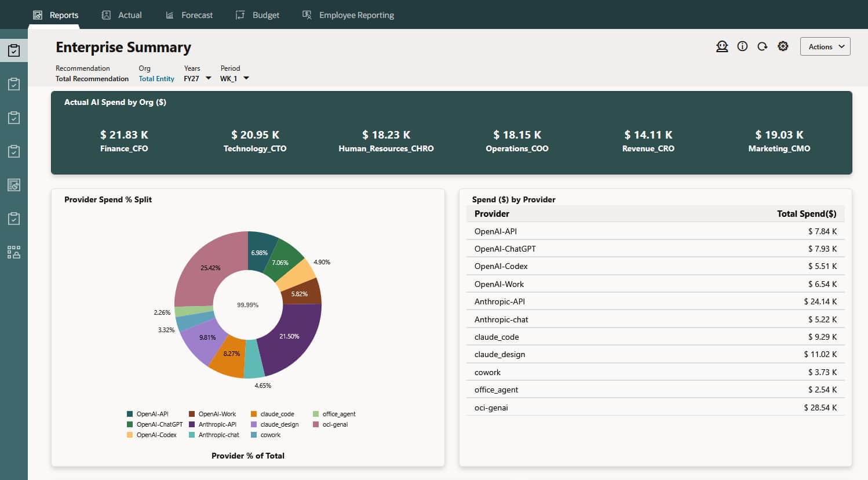Click the Technology_CTO spend tile
This screenshot has height=480, width=868.
(255, 141)
